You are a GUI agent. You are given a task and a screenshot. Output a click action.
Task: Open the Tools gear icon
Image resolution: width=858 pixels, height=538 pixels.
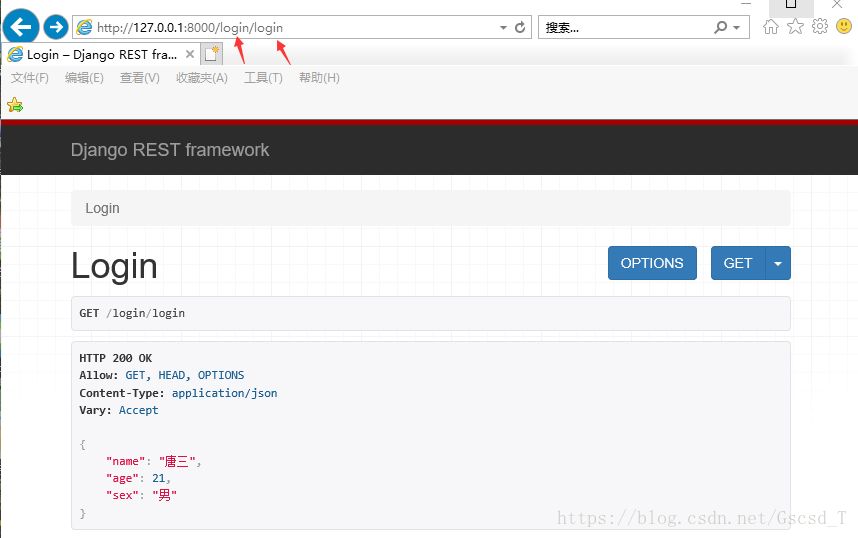coord(820,26)
